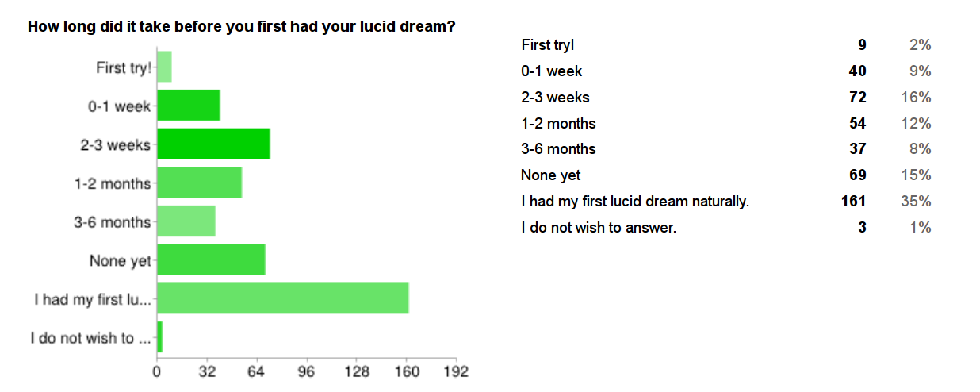The height and width of the screenshot is (392, 980).
Task: Select '2-3 weeks' row in results table
Action: click(725, 98)
